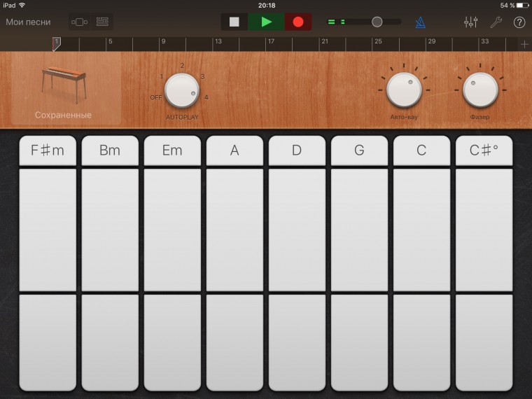Adjust the master volume slider knob
Screen dimensions: 532x399
(x=377, y=22)
